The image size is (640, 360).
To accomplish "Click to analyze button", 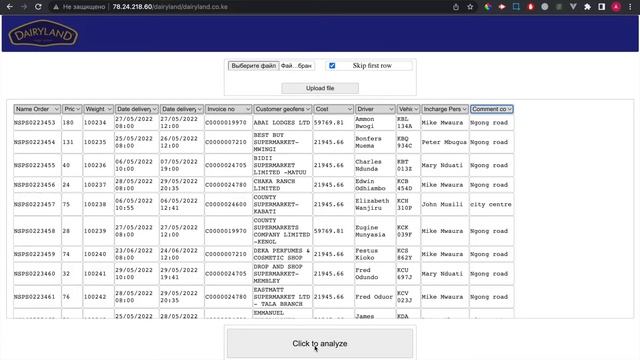I will [320, 344].
